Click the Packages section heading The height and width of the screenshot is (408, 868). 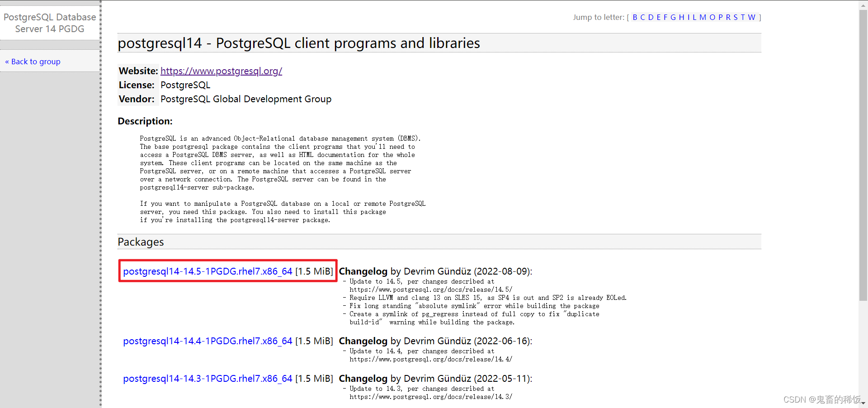click(x=141, y=242)
